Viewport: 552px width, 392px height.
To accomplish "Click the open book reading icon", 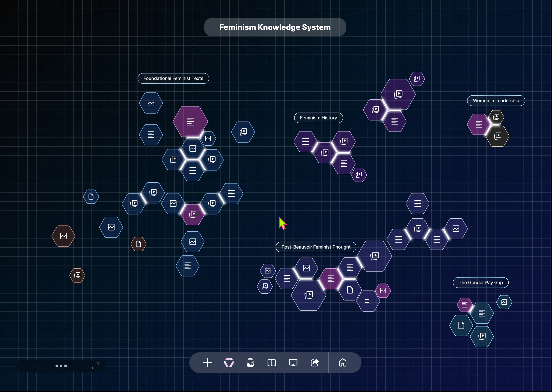I will pos(272,363).
